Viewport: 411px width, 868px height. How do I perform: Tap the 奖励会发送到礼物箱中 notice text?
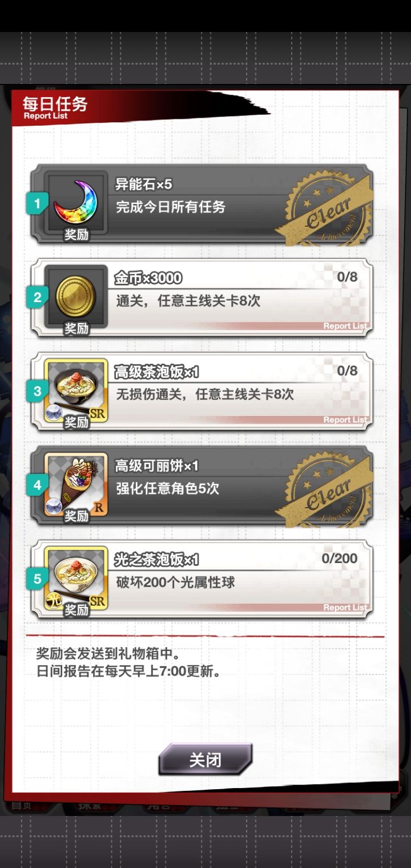tap(108, 653)
